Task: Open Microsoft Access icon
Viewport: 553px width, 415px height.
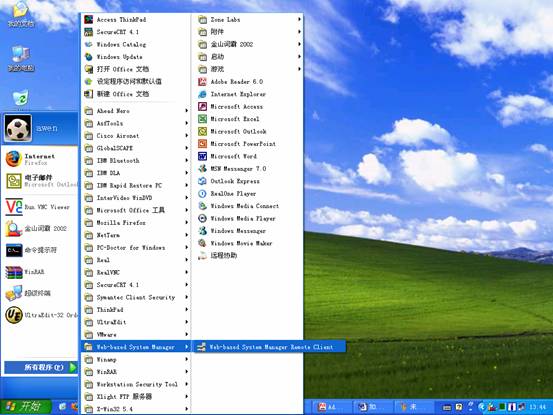Action: [202, 106]
